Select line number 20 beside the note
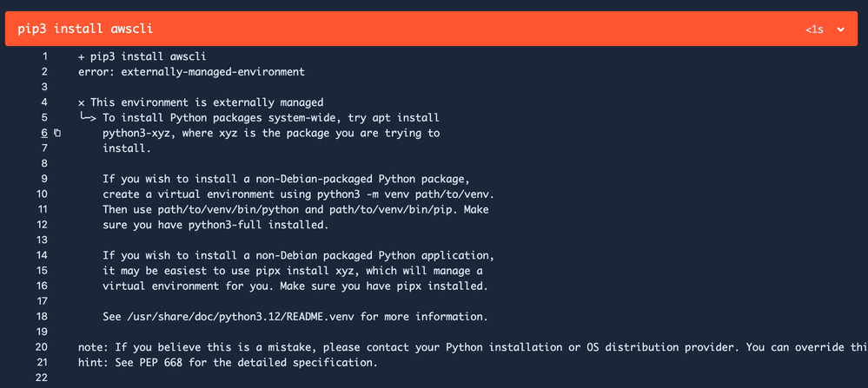Image resolution: width=868 pixels, height=388 pixels. (x=42, y=347)
